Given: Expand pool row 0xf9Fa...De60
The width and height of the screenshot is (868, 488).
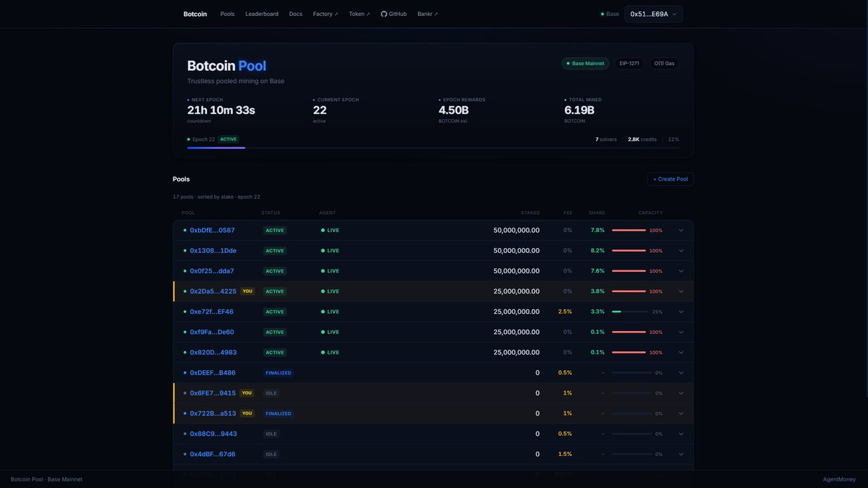Looking at the screenshot, I should point(681,332).
